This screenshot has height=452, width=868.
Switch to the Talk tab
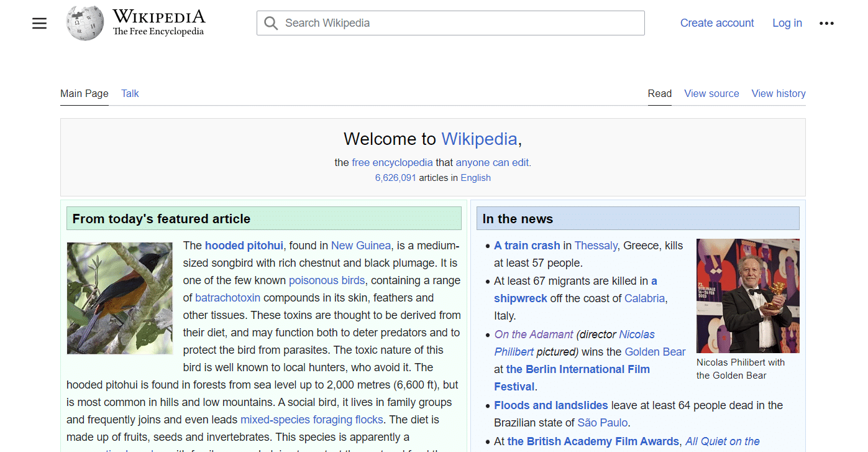[x=130, y=93]
